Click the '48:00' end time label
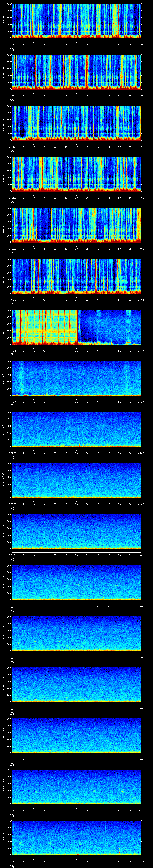 click(x=141, y=198)
